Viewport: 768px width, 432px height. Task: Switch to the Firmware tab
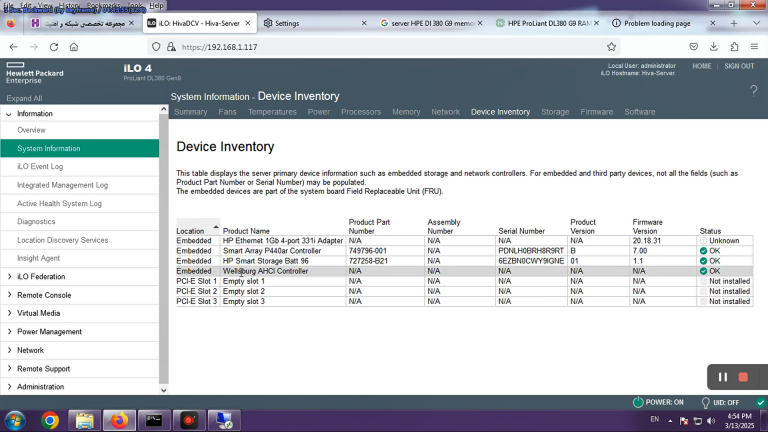(597, 112)
